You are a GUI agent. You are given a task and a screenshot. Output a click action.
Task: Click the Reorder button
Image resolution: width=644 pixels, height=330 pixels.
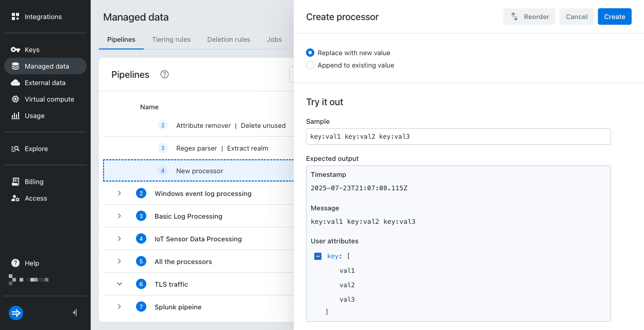click(x=530, y=16)
